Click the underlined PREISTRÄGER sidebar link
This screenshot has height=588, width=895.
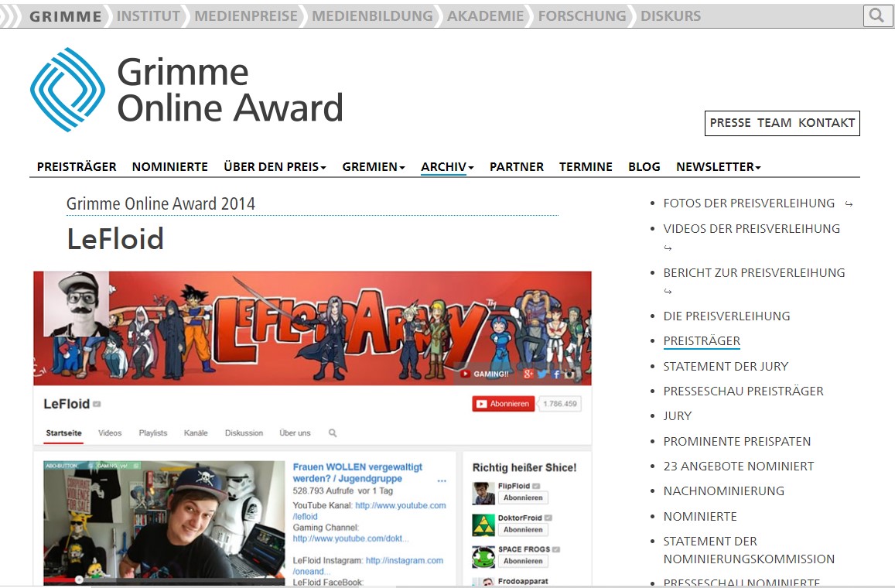pos(702,341)
